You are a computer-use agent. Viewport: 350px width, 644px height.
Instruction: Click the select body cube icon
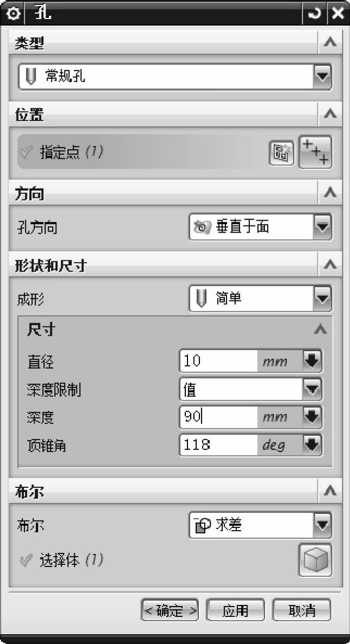pos(315,560)
